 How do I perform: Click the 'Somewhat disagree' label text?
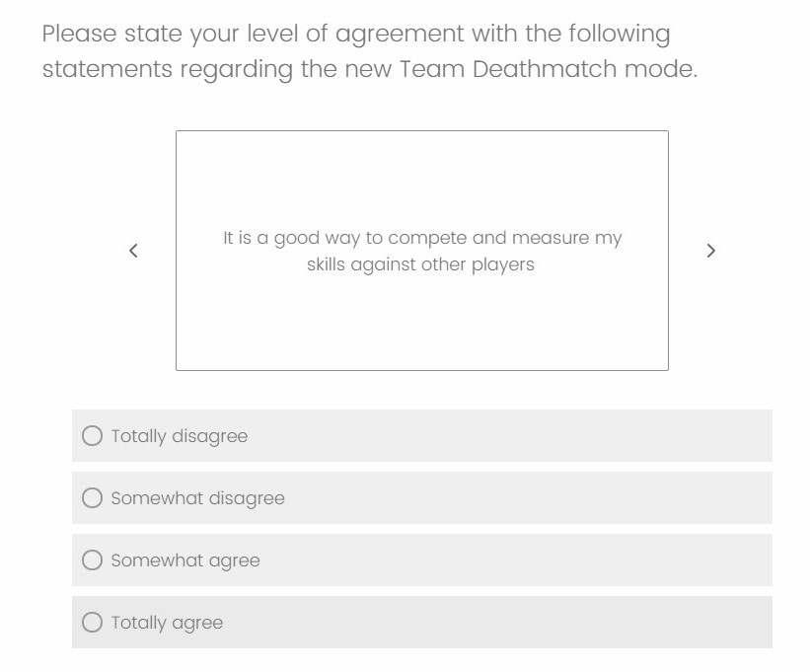click(198, 498)
